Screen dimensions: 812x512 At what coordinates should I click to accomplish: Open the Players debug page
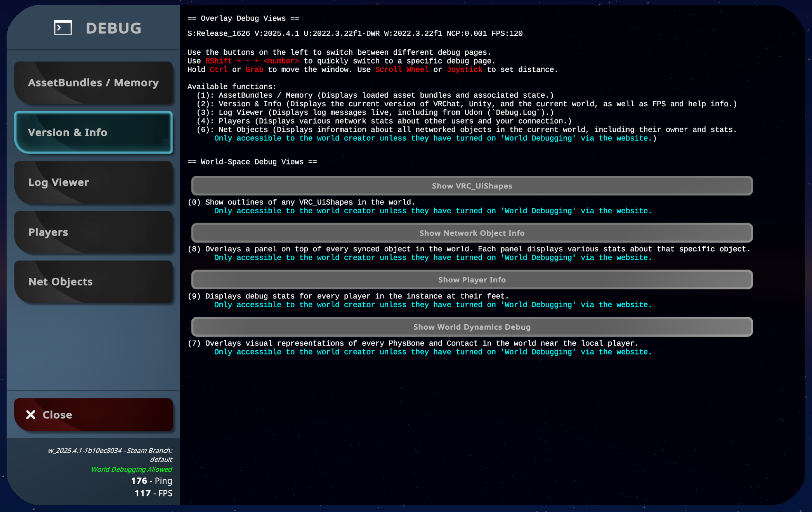93,232
